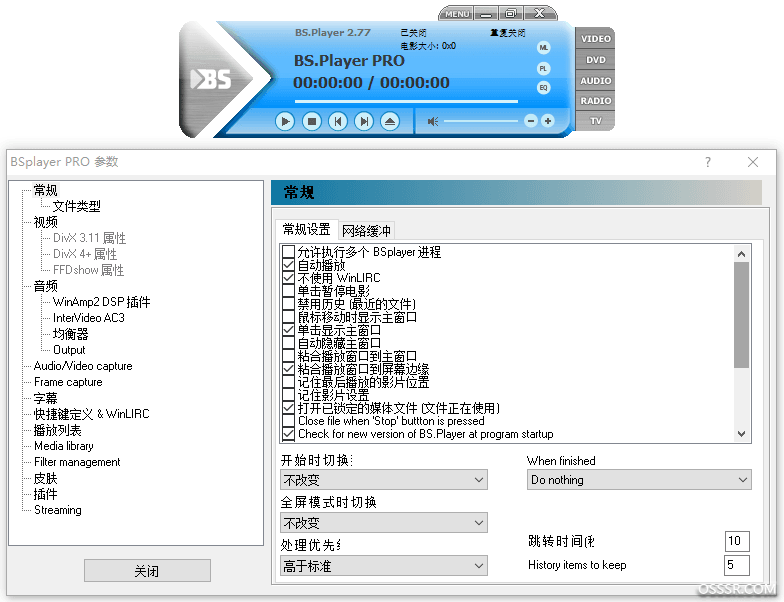Close the BS.Player skin window
Viewport: 784px width, 602px height.
point(539,14)
